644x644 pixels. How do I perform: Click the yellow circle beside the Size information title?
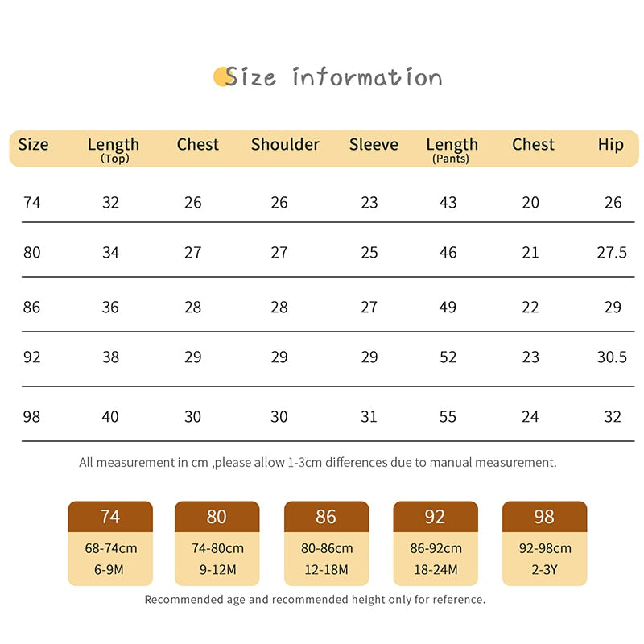pyautogui.click(x=221, y=76)
